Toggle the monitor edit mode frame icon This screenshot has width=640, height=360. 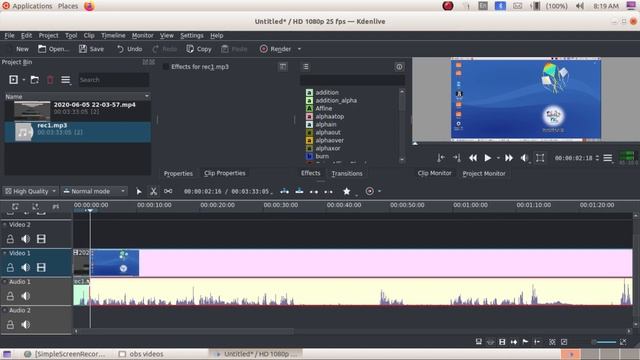[540, 158]
